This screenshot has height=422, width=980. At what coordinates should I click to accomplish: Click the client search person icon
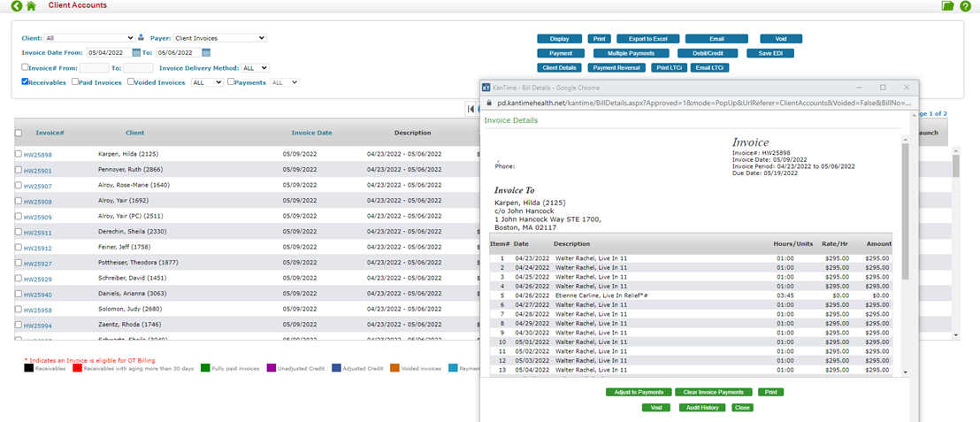[x=141, y=38]
